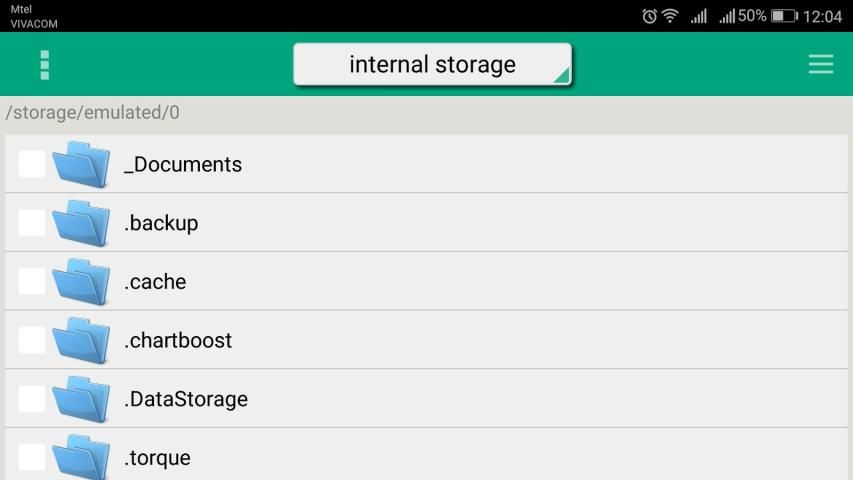The height and width of the screenshot is (480, 853).
Task: Select the .backup folder checkbox
Action: click(32, 223)
